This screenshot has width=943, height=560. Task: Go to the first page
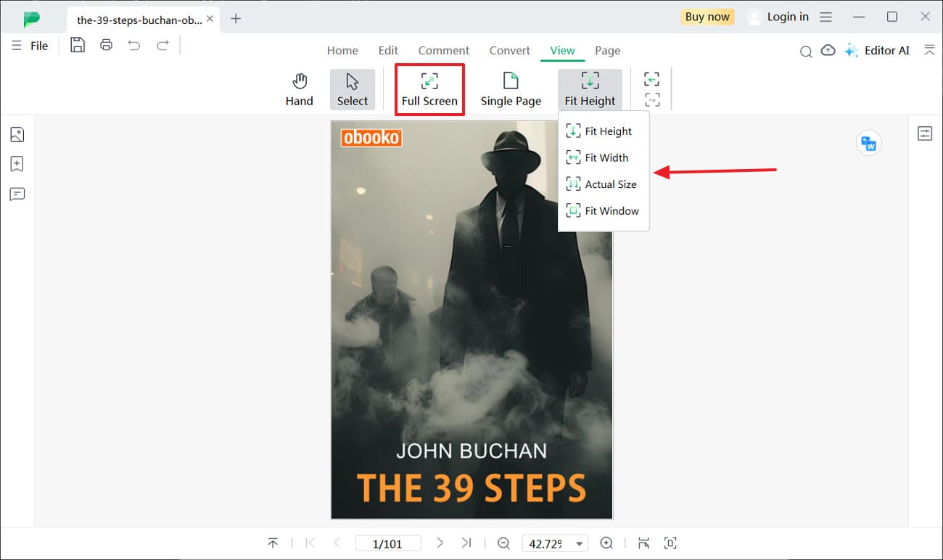coord(310,543)
